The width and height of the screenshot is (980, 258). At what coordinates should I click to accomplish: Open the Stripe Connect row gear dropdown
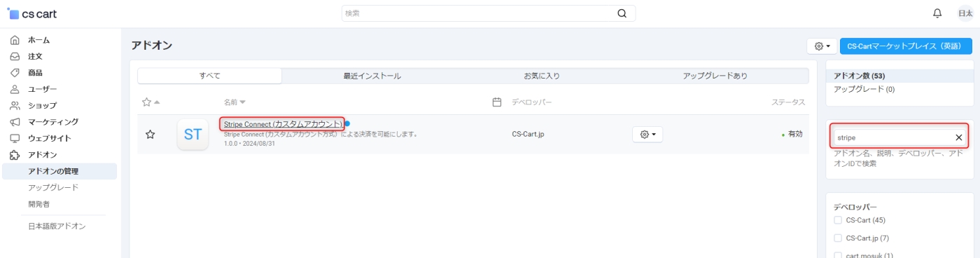click(x=647, y=134)
